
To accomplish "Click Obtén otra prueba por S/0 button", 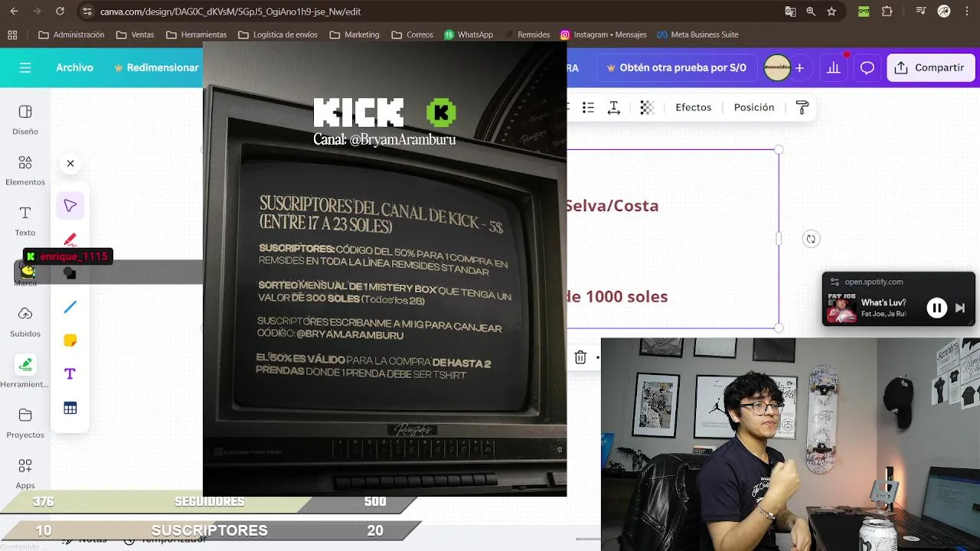I will (677, 67).
